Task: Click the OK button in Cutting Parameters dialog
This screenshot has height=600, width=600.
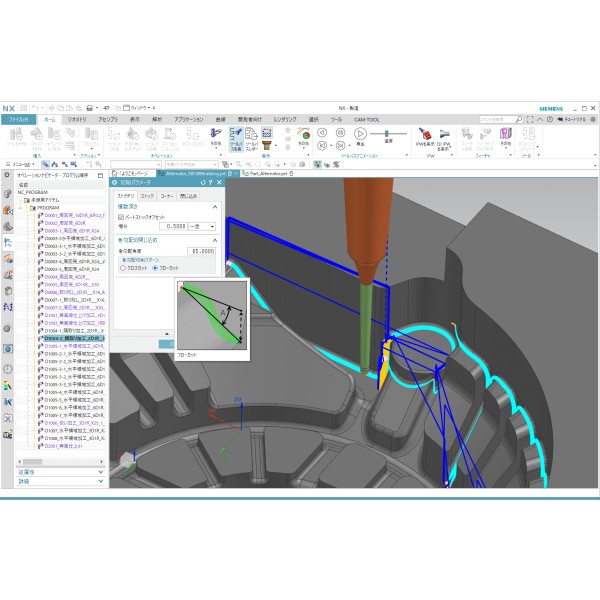Action: (167, 344)
